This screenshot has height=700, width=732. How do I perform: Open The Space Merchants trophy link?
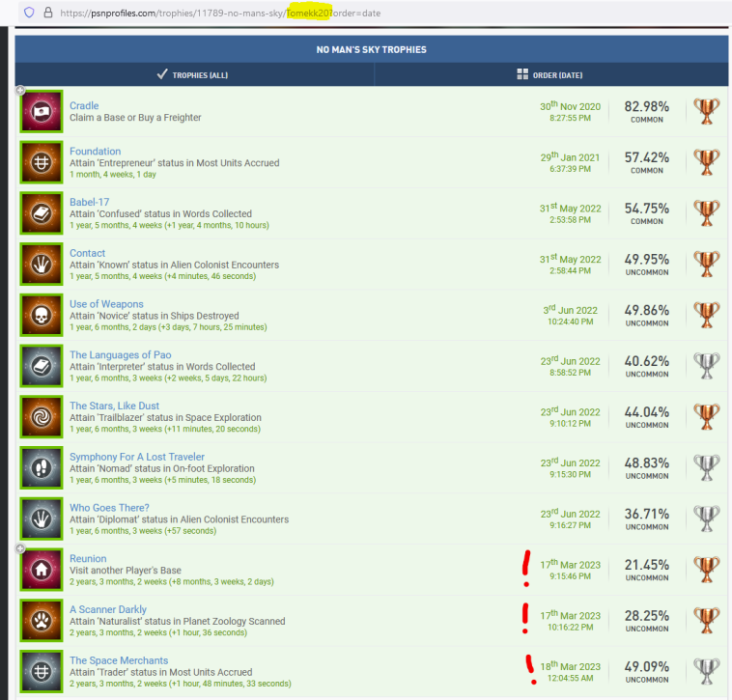click(x=118, y=660)
